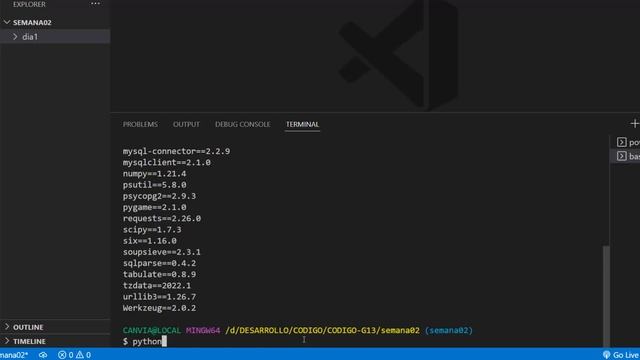Image resolution: width=640 pixels, height=360 pixels.
Task: Open Explorer more actions ellipsis menu
Action: 95,4
